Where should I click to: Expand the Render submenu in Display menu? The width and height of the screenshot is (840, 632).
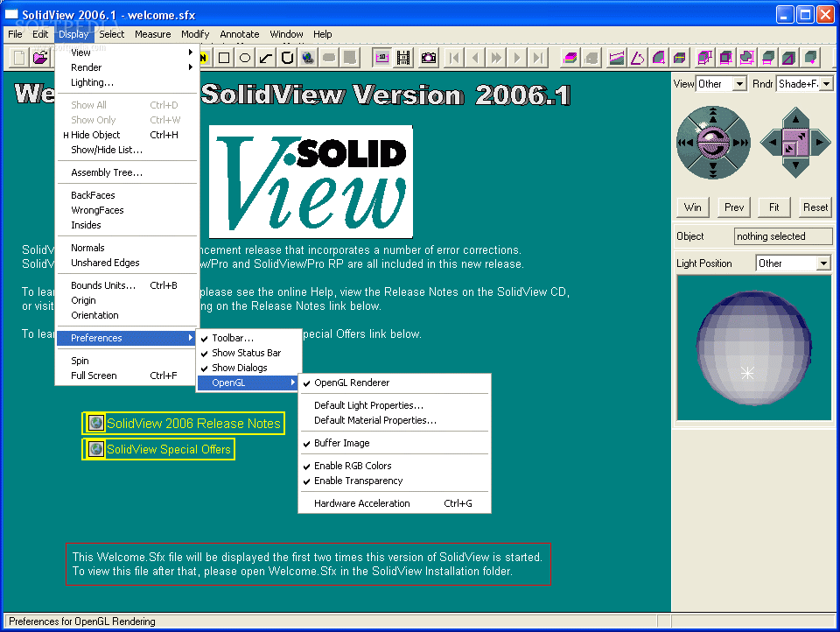(x=127, y=67)
